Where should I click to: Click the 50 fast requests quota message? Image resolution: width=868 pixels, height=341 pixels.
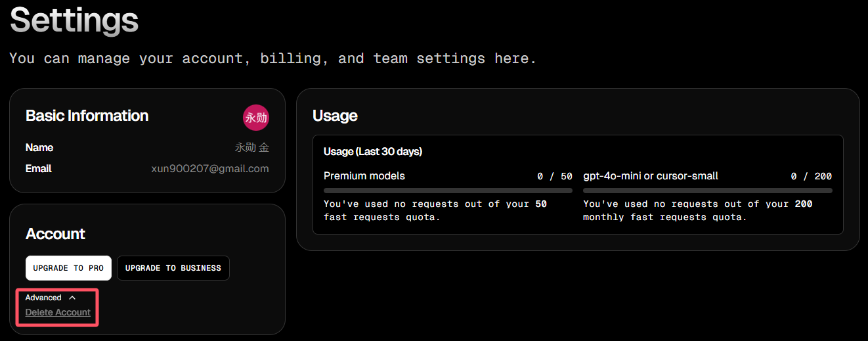435,210
